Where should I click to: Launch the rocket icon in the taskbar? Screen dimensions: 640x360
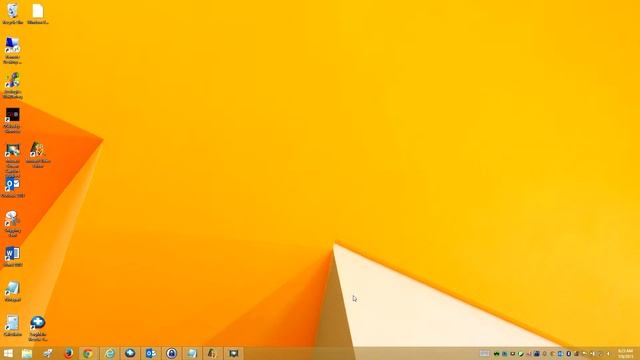click(x=48, y=353)
